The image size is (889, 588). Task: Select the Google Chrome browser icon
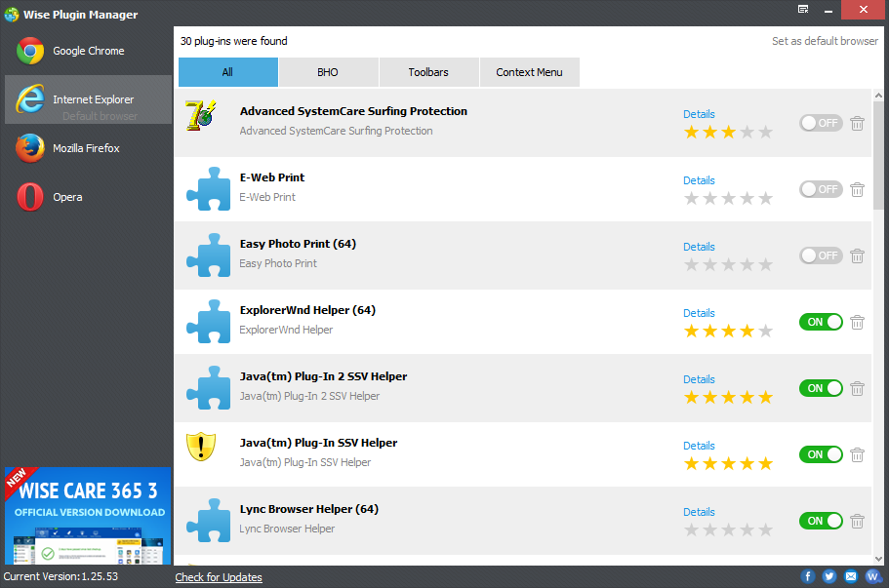[x=30, y=51]
